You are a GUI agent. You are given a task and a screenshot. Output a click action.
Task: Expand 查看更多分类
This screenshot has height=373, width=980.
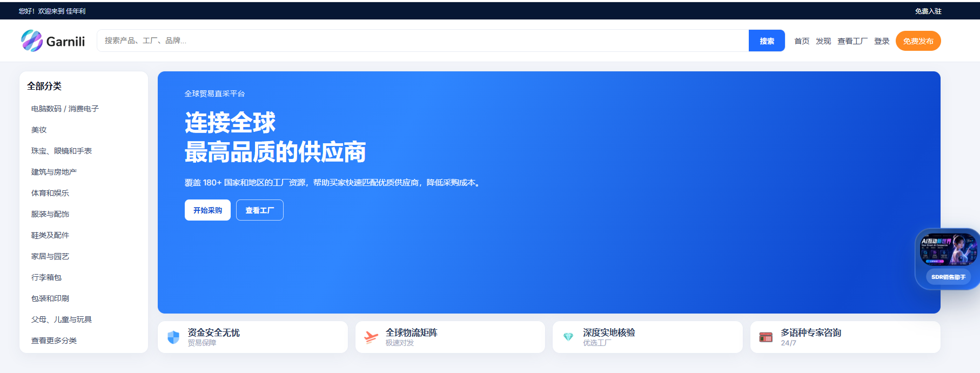tap(54, 341)
